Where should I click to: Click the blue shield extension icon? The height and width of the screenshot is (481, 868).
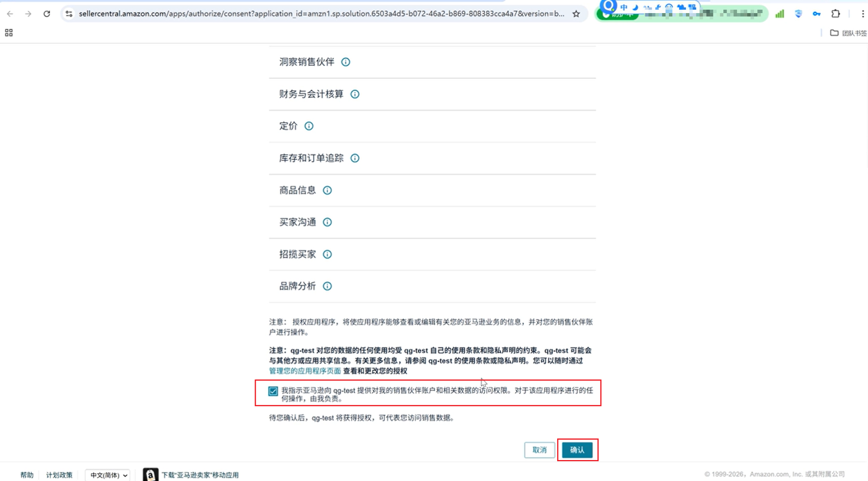pos(798,14)
